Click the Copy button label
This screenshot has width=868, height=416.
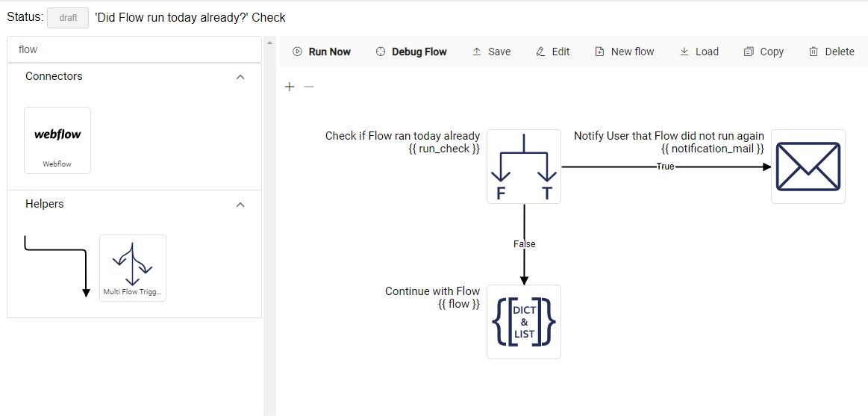coord(772,52)
